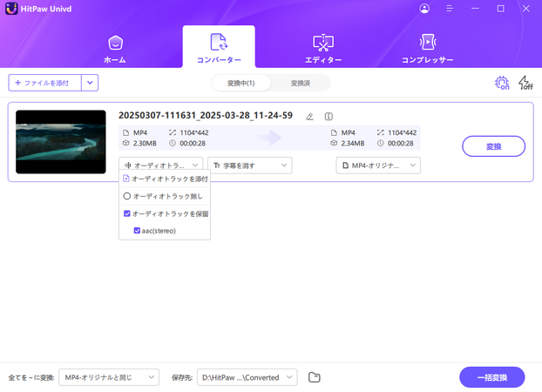This screenshot has width=542, height=392.
Task: Open the hamburger settings menu icon
Action: pyautogui.click(x=450, y=9)
